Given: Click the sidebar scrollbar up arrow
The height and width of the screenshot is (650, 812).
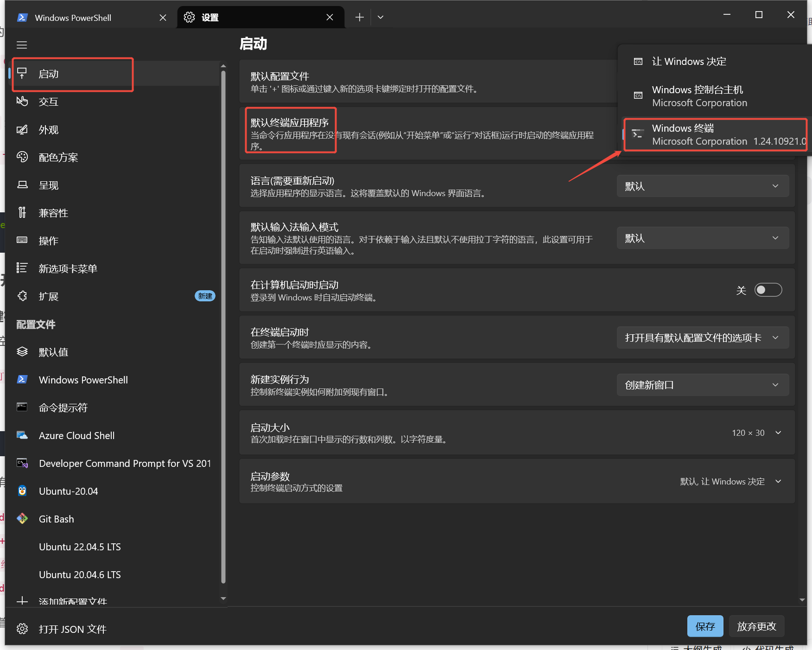Looking at the screenshot, I should pos(223,66).
